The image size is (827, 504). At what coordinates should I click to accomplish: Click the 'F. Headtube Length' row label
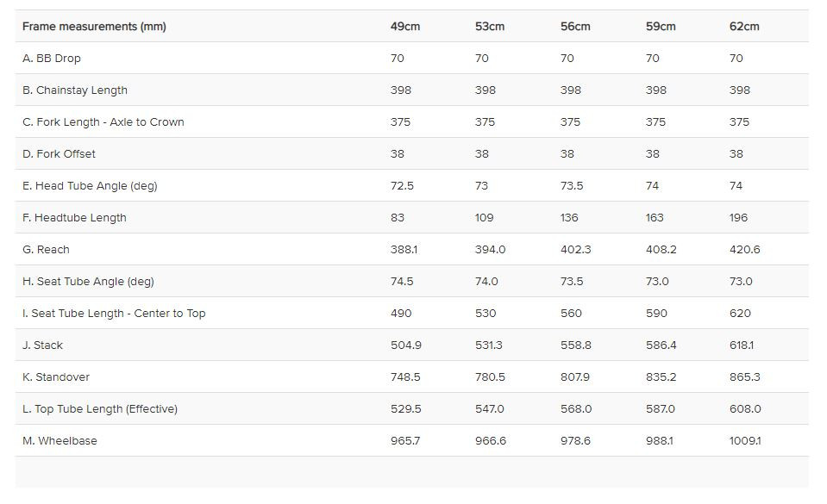click(74, 218)
